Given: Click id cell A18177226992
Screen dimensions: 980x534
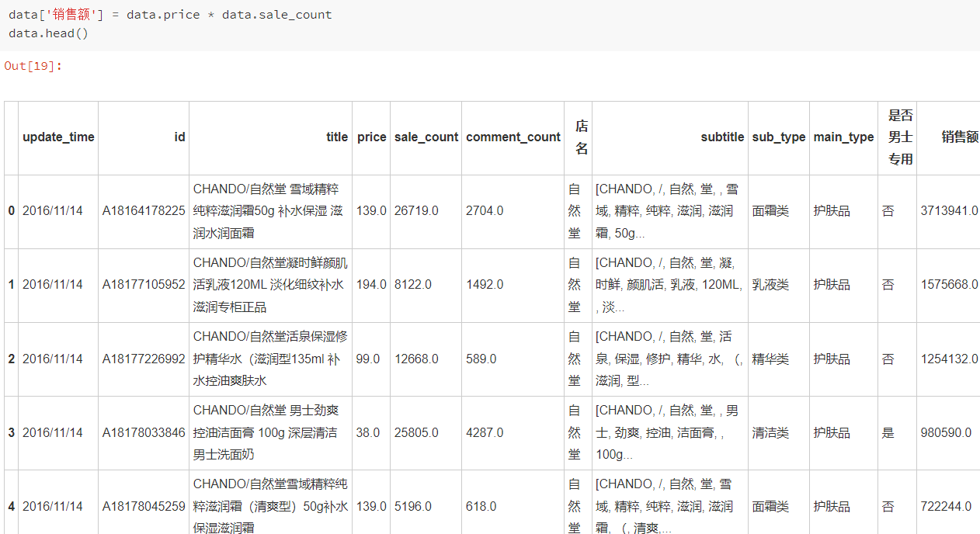Looking at the screenshot, I should [x=144, y=359].
